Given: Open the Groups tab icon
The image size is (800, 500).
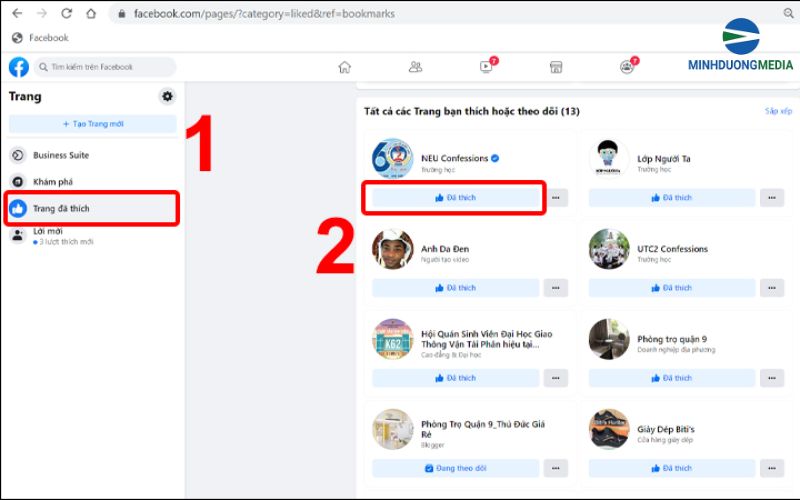Looking at the screenshot, I should point(627,67).
